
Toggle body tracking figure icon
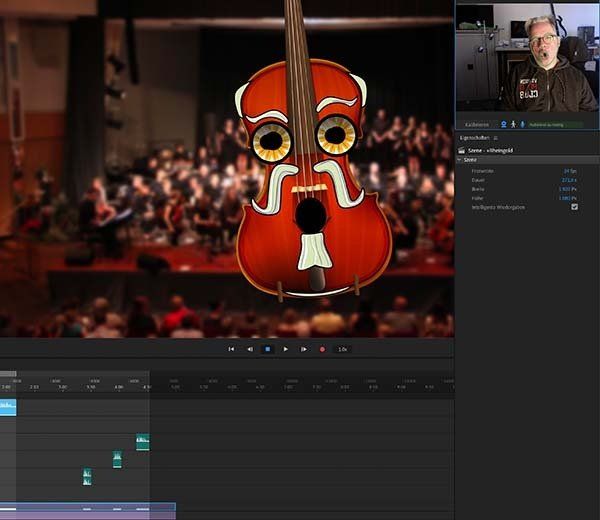tap(512, 124)
